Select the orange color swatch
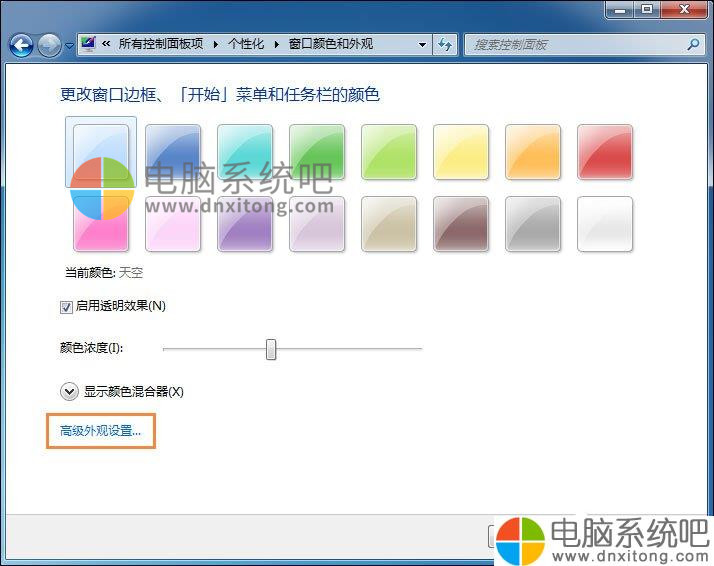The width and height of the screenshot is (714, 566). (533, 152)
